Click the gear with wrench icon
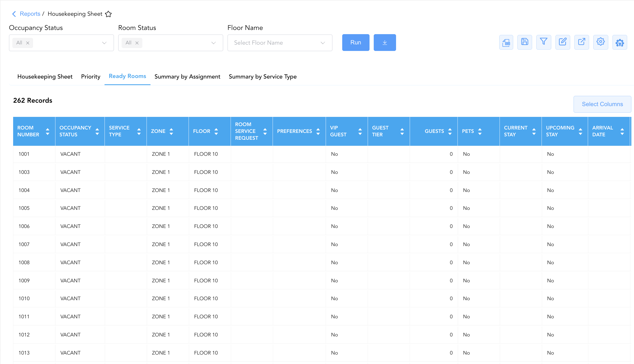The height and width of the screenshot is (364, 634). [620, 42]
